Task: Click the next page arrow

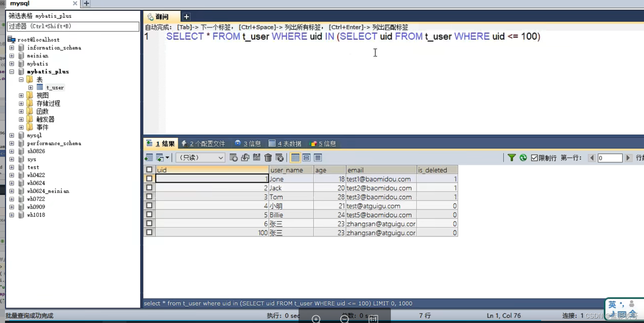Action: (x=628, y=158)
